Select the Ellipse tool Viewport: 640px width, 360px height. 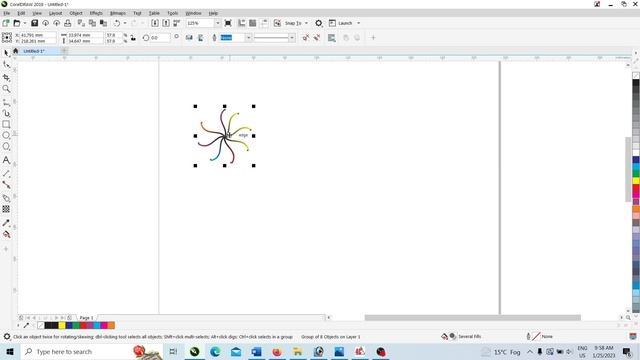(6, 135)
